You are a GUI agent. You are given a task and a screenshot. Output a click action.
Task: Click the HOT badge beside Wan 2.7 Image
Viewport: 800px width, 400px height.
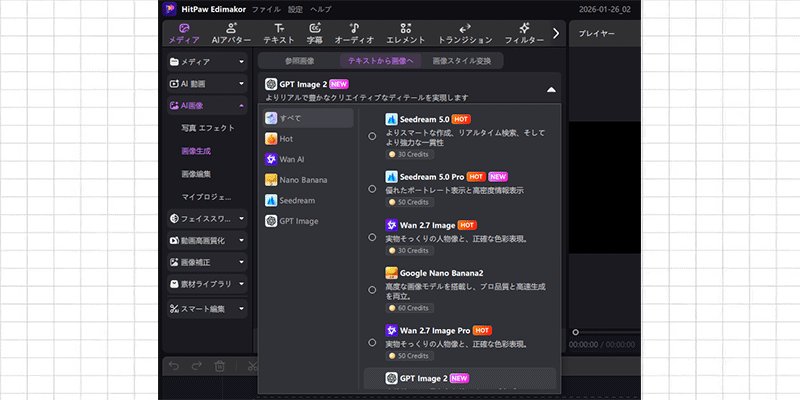(x=467, y=225)
